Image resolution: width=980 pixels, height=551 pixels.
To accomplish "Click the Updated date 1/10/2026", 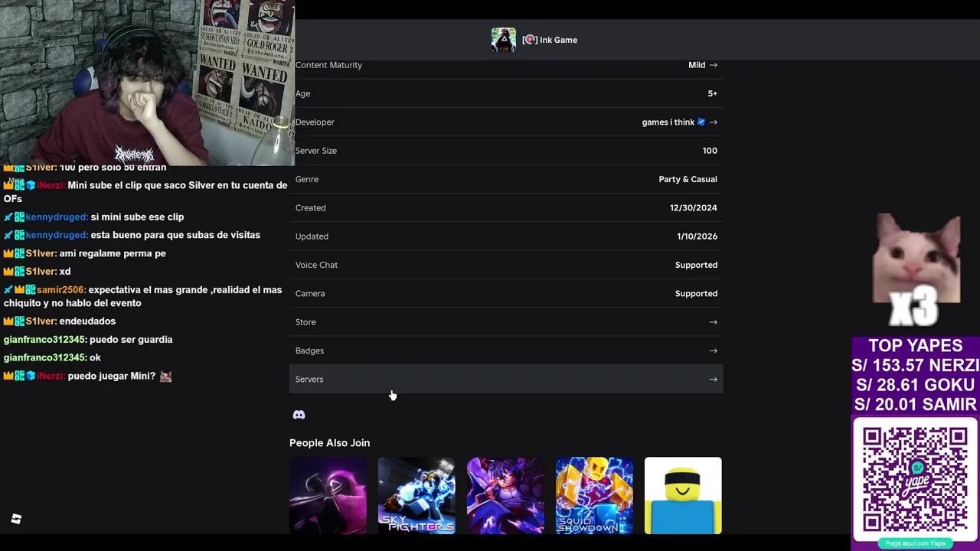I will pos(697,236).
